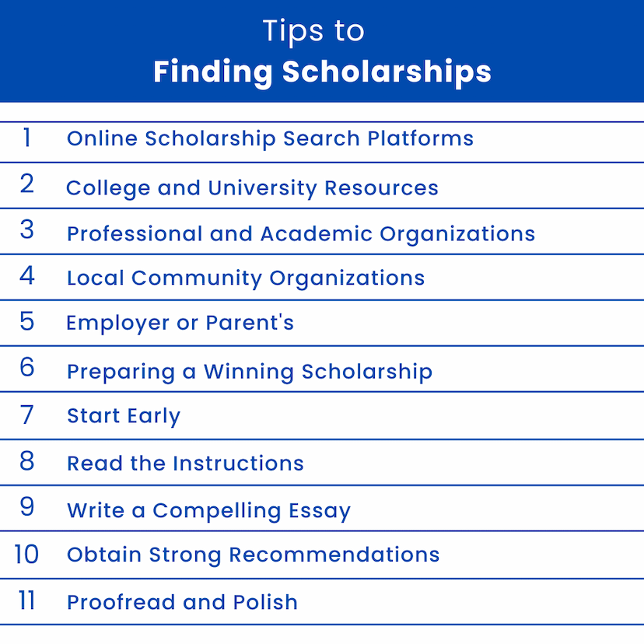Click 'Proofread and Polish' entry
This screenshot has width=644, height=644.
tap(182, 603)
